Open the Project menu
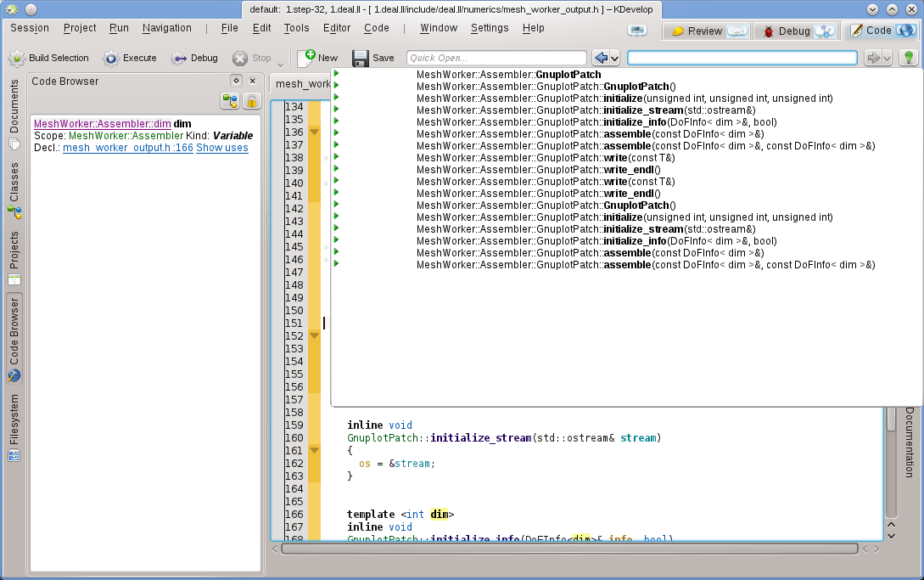Viewport: 924px width, 580px height. pos(80,28)
